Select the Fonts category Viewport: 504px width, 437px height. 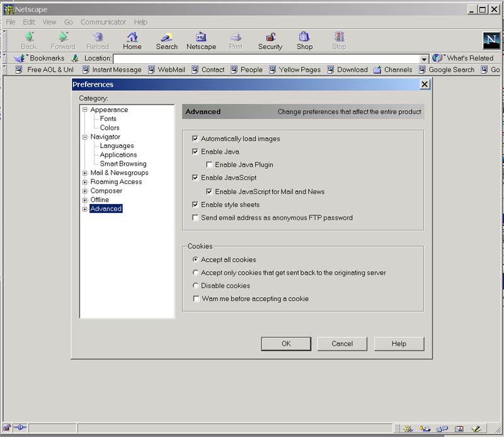(108, 118)
